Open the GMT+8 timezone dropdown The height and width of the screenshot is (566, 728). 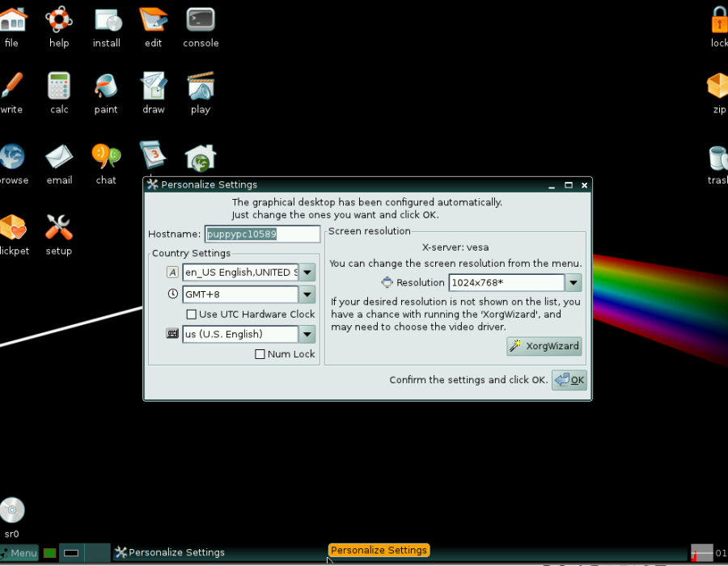(307, 294)
